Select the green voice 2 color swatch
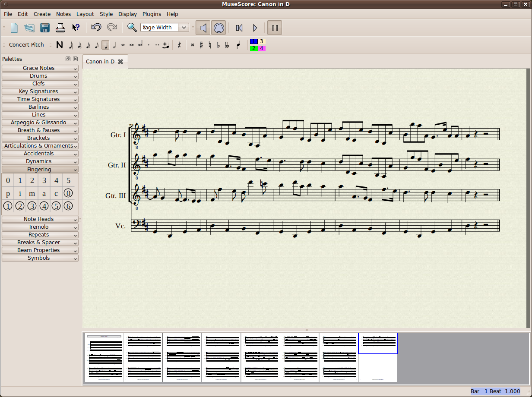 pyautogui.click(x=254, y=48)
